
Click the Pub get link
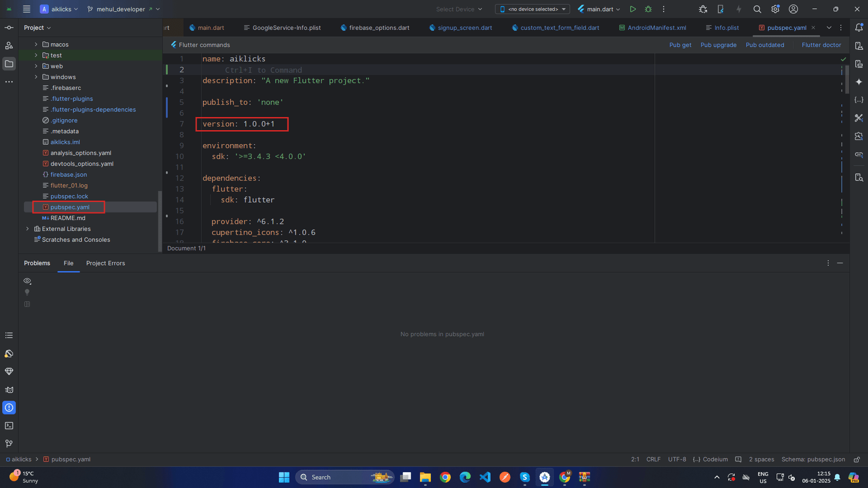(x=680, y=45)
